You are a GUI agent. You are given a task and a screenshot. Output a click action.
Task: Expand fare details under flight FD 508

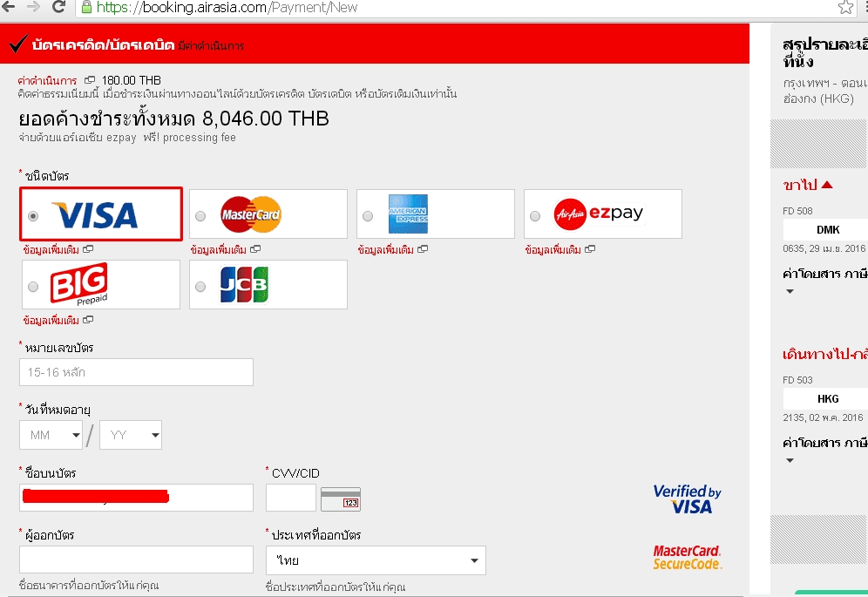click(790, 291)
